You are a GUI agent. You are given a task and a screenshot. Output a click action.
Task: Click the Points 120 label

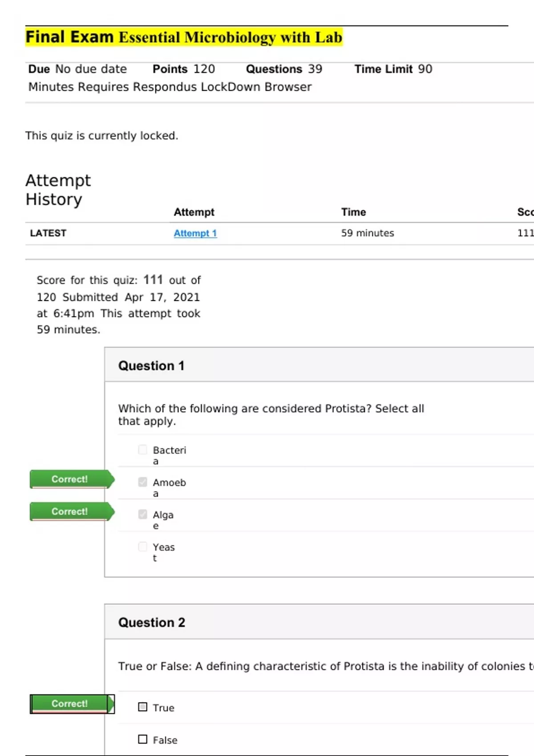coord(183,69)
